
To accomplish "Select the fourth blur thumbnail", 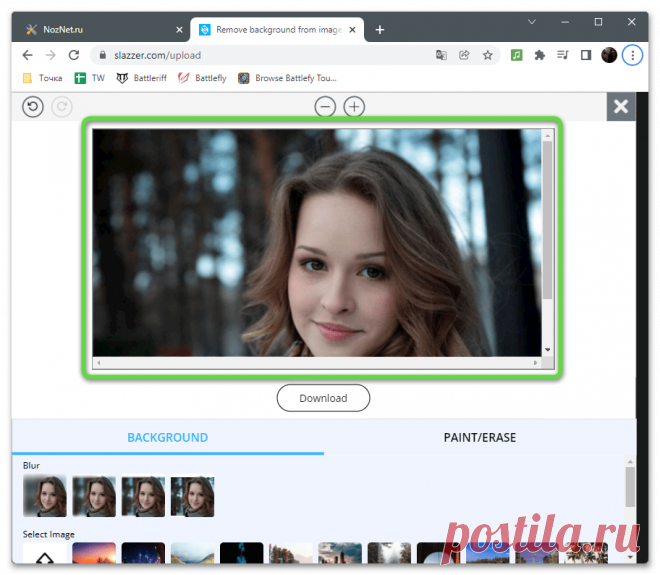I will point(192,496).
